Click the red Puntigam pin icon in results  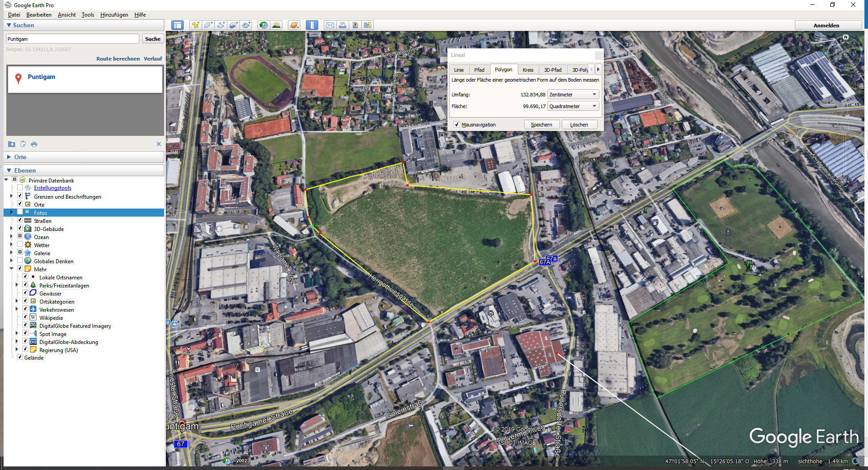pos(18,78)
